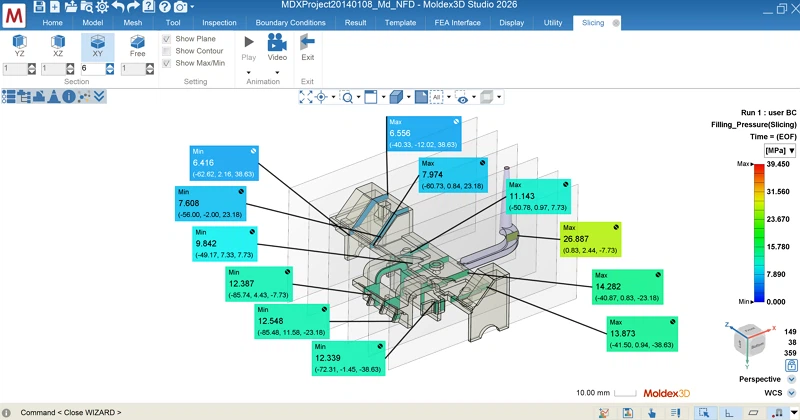Open the Result ribbon tab

click(x=355, y=22)
